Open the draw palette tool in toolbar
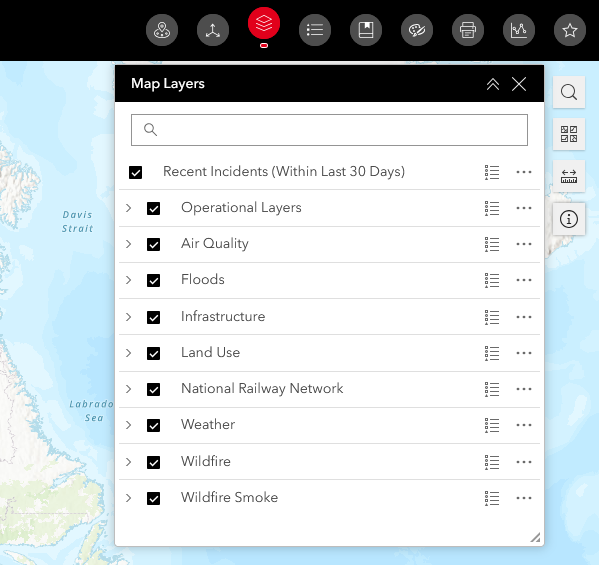The width and height of the screenshot is (599, 565). click(417, 30)
